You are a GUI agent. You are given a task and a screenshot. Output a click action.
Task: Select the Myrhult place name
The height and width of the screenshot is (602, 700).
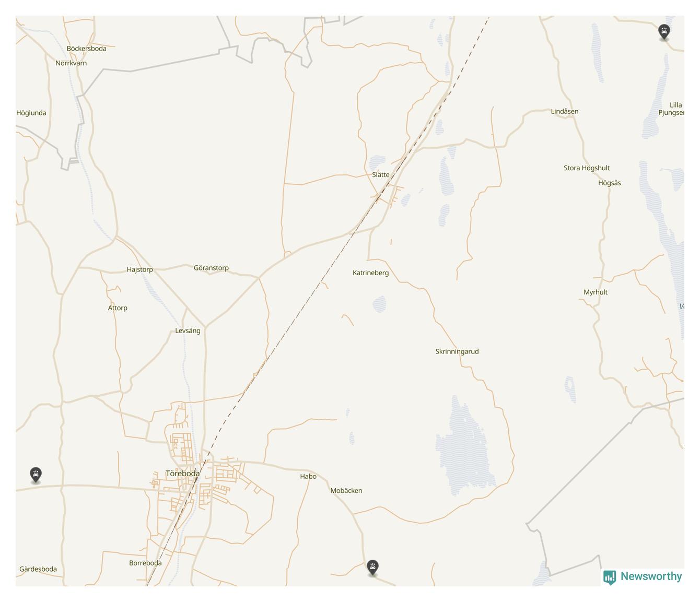(596, 292)
